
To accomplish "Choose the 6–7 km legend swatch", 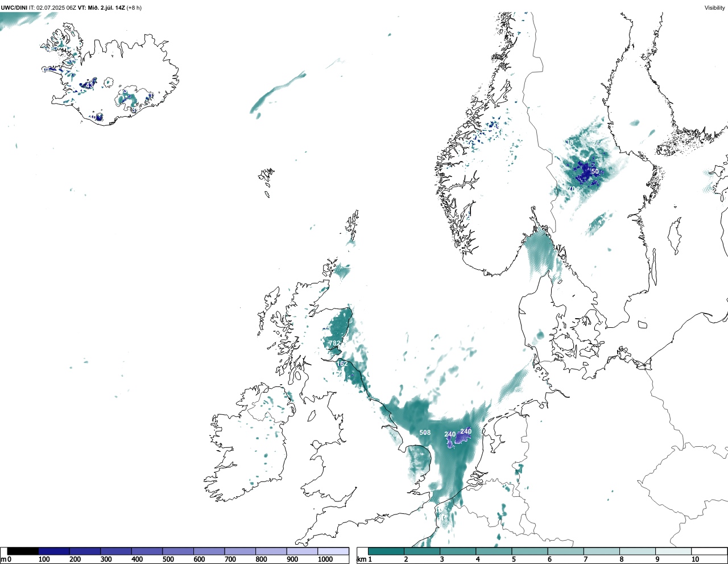I will coord(565,551).
